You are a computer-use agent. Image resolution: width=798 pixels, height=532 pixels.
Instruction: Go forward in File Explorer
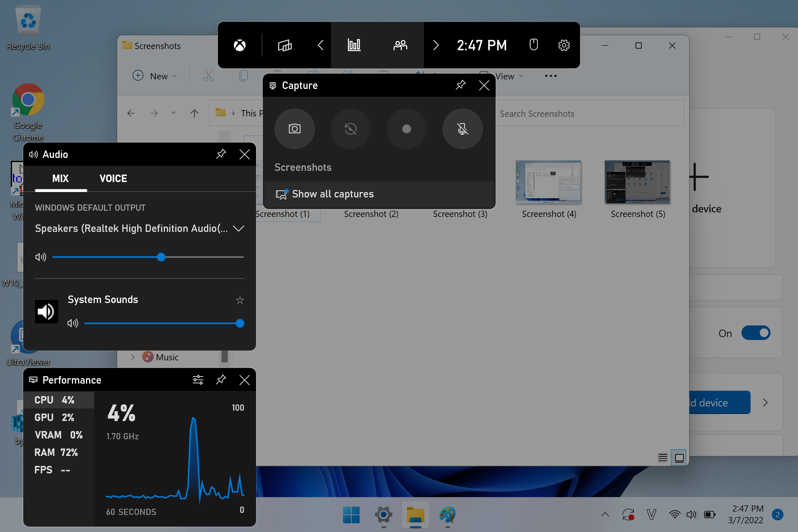tap(154, 113)
